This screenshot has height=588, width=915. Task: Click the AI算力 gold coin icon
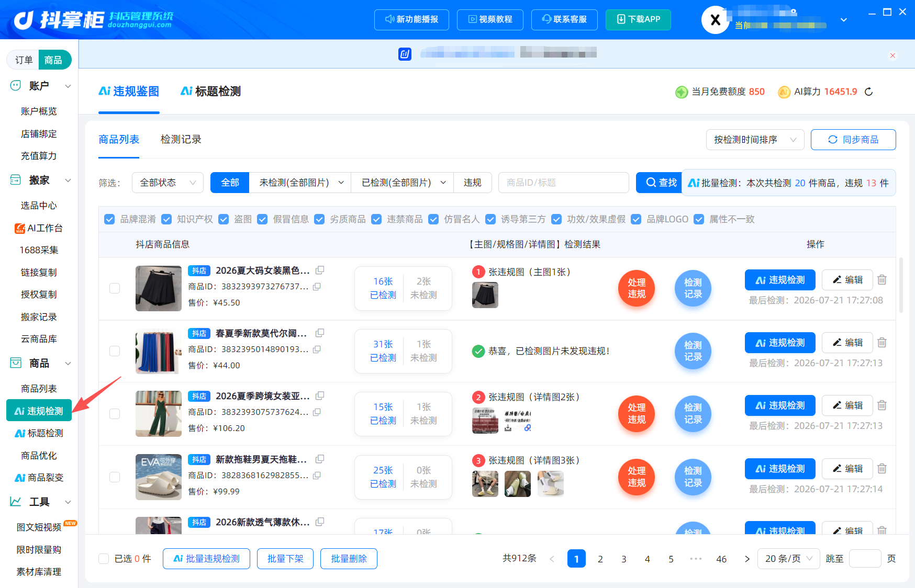784,92
